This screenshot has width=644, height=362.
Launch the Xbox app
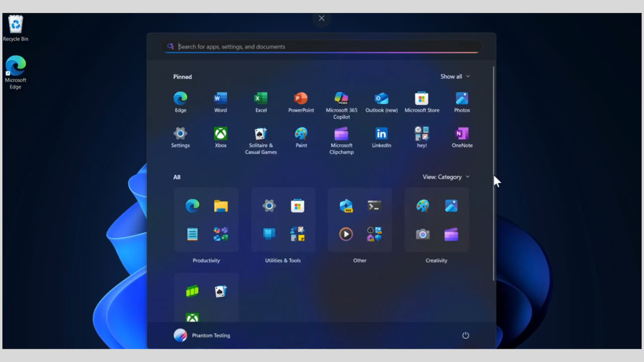(220, 135)
